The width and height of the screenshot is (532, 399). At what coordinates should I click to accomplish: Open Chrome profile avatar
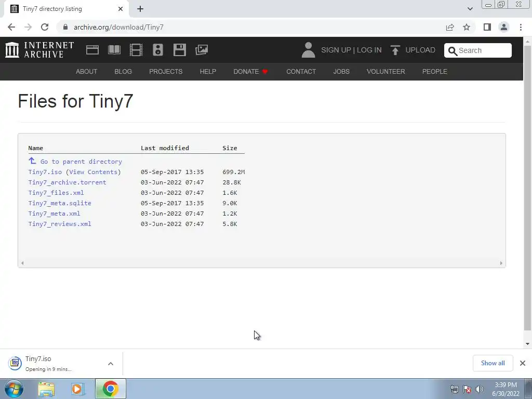point(504,27)
